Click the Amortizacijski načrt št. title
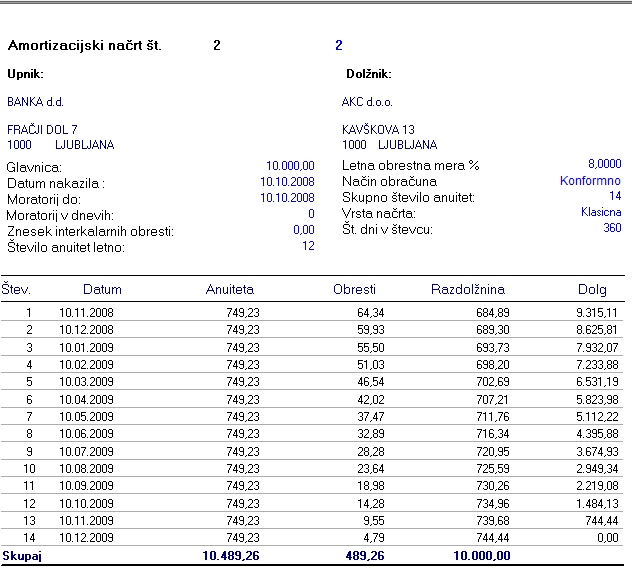The width and height of the screenshot is (632, 585). [84, 46]
